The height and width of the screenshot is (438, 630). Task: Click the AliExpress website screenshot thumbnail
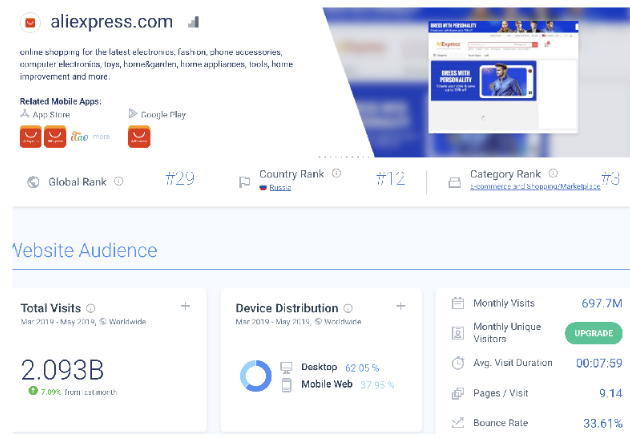tap(503, 76)
